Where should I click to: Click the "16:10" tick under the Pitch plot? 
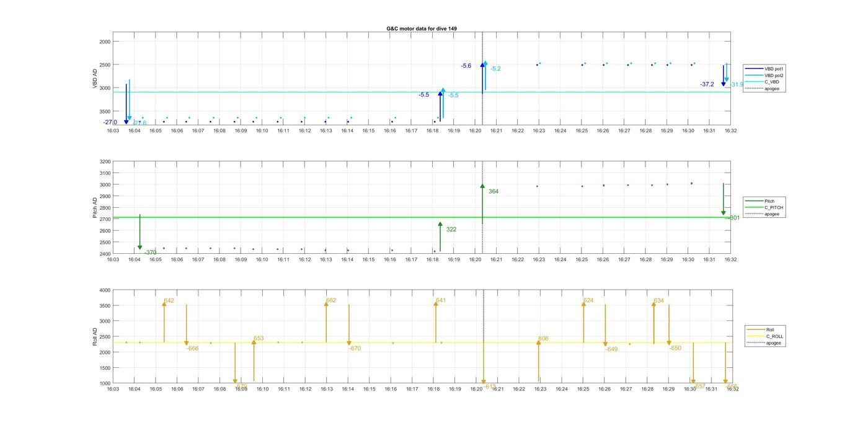point(262,259)
